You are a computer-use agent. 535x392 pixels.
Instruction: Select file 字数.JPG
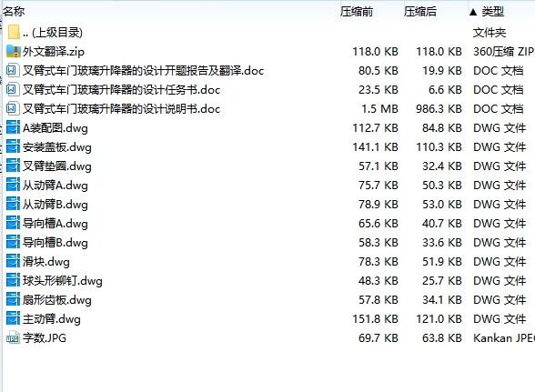[x=45, y=337]
